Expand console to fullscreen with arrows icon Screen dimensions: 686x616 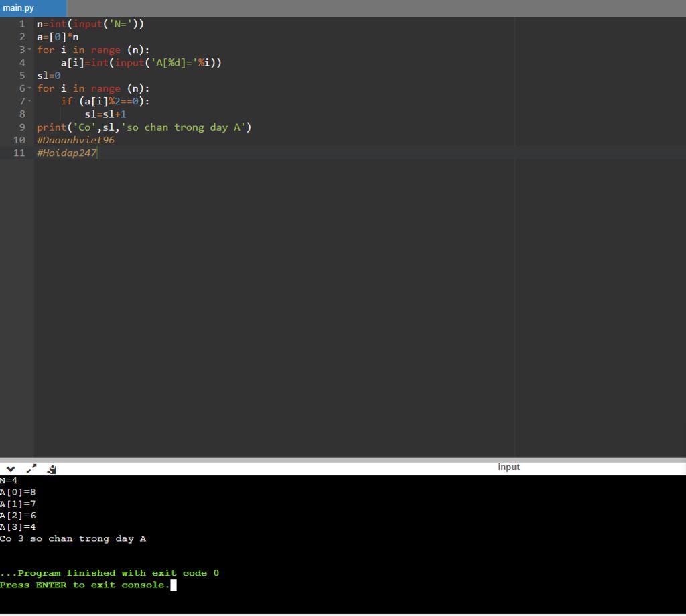(x=31, y=469)
